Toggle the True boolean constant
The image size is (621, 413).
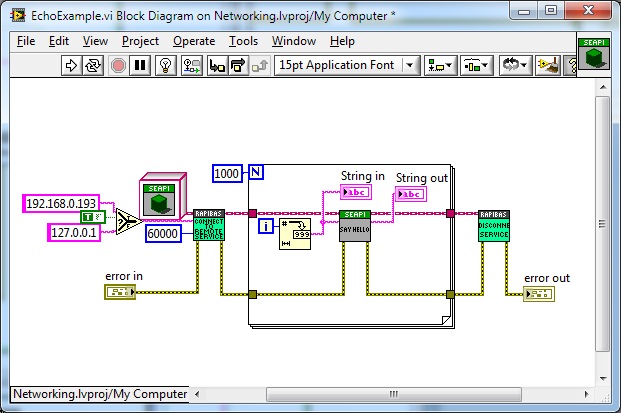pos(93,217)
